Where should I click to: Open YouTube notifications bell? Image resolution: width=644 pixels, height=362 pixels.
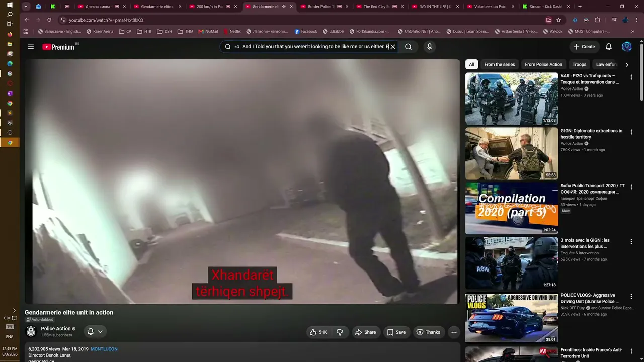click(609, 47)
